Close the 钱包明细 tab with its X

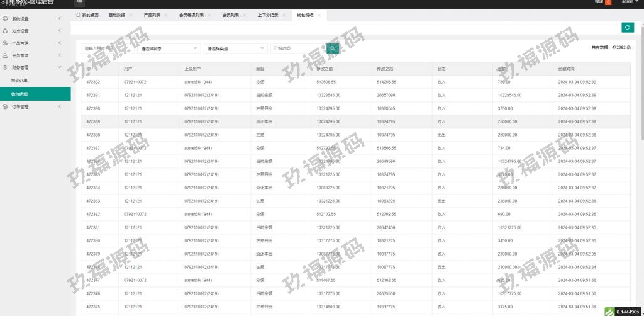click(x=319, y=14)
